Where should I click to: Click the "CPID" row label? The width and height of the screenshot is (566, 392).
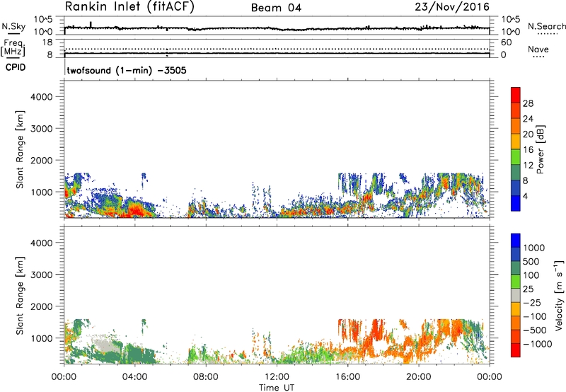[x=16, y=67]
